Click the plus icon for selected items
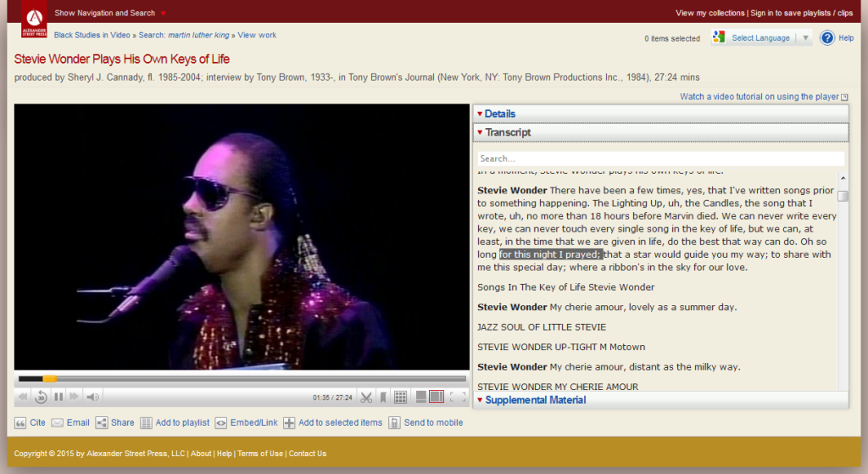Viewport: 868px width, 474px height. 289,423
